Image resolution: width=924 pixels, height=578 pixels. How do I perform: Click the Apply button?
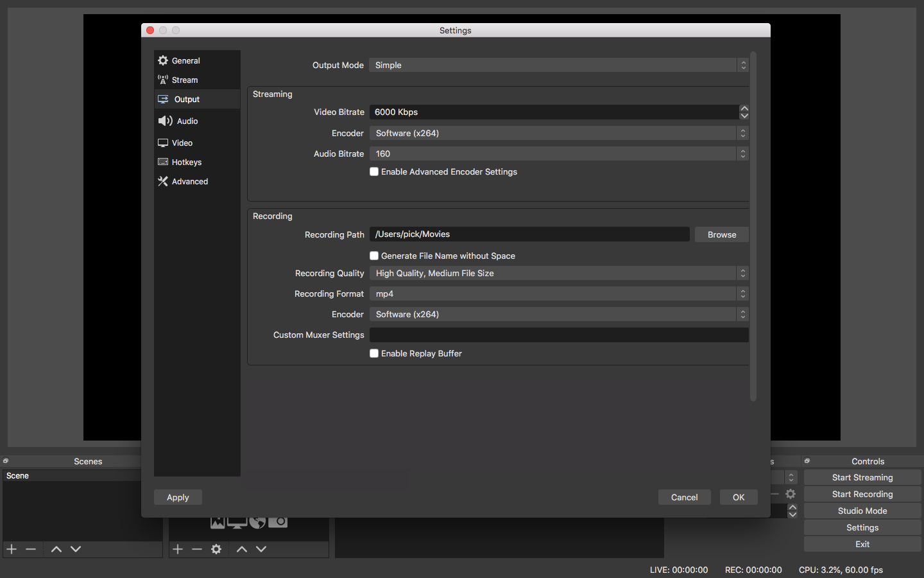(x=178, y=497)
